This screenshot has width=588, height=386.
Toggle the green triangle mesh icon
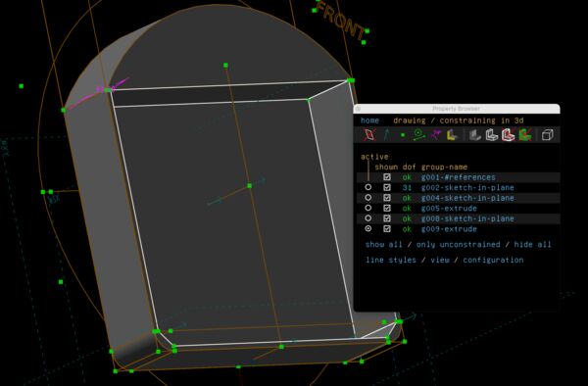pyautogui.click(x=525, y=135)
